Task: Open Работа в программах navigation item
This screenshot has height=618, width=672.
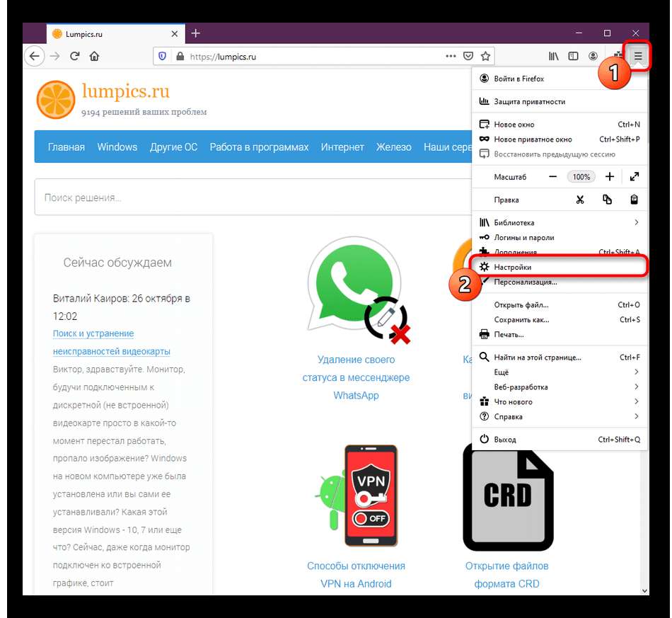Action: [x=259, y=147]
